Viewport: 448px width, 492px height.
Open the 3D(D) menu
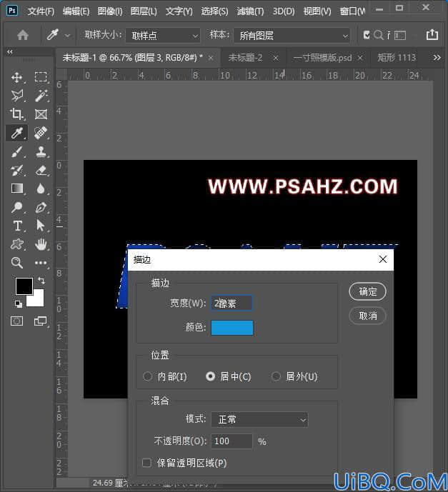[x=284, y=11]
